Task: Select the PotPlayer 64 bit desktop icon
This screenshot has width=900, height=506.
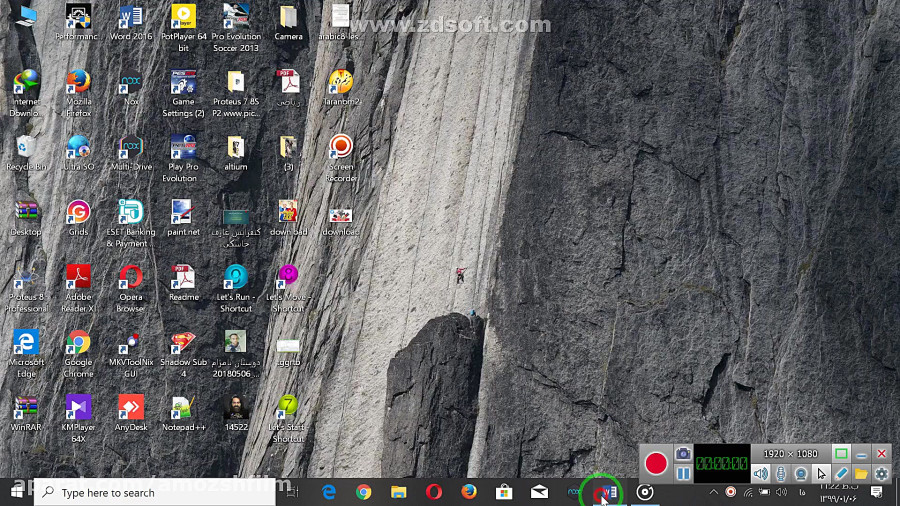Action: point(184,28)
